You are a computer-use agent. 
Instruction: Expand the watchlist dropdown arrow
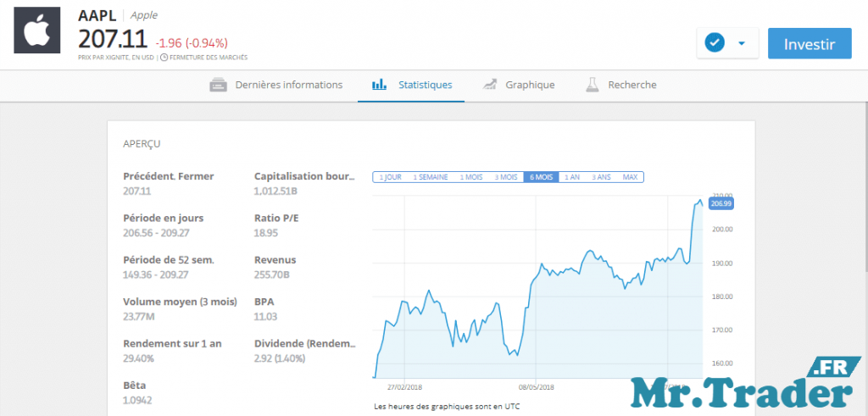tap(742, 43)
